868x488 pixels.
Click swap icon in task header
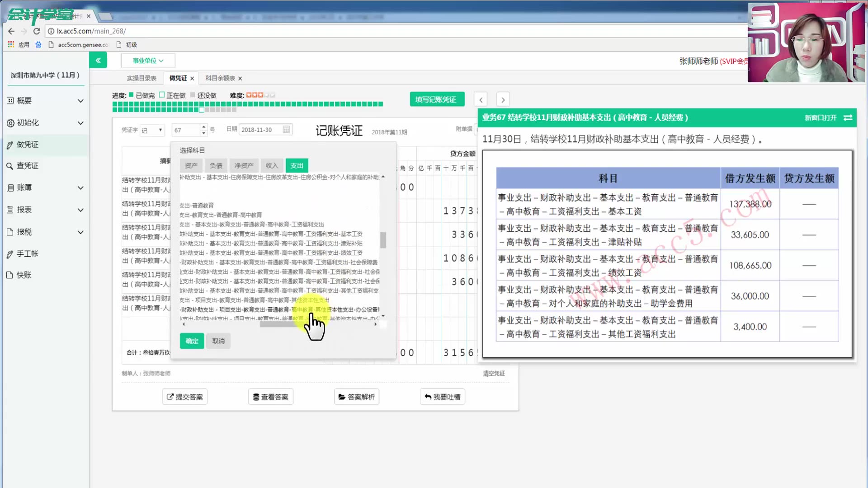pyautogui.click(x=848, y=117)
